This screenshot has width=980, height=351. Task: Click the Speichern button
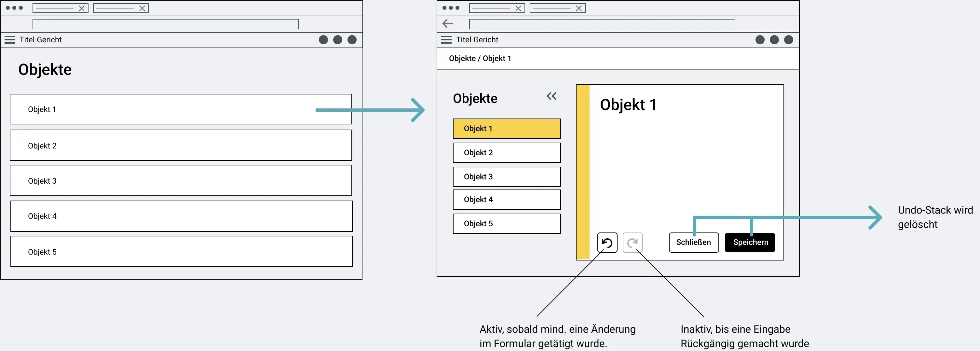point(750,243)
